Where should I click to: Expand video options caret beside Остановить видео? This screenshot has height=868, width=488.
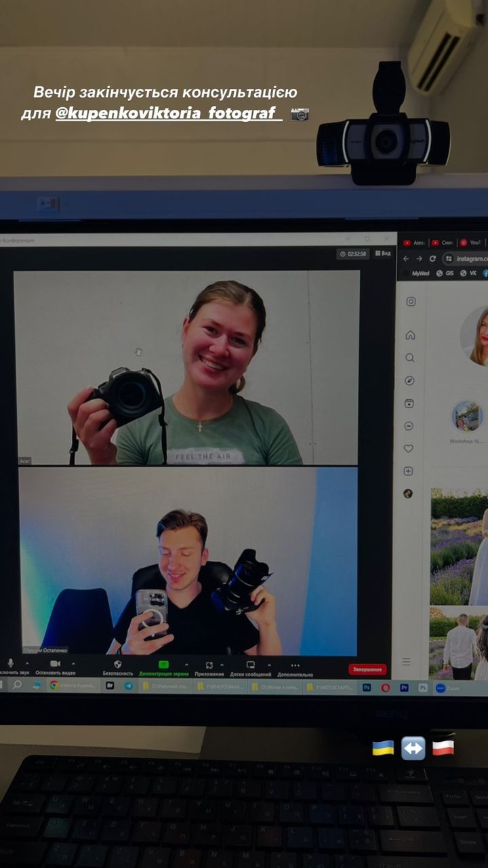(73, 664)
